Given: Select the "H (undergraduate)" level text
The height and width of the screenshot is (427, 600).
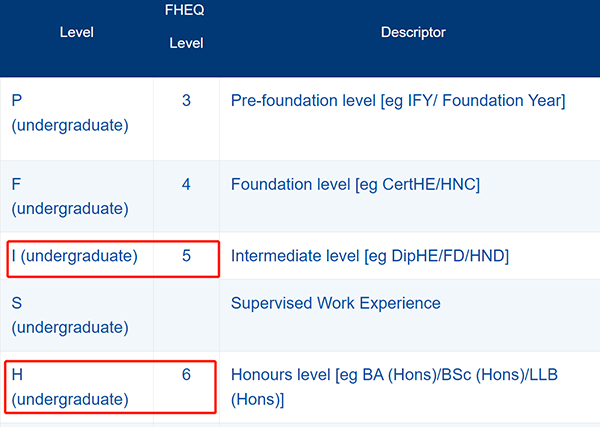Looking at the screenshot, I should [70, 387].
